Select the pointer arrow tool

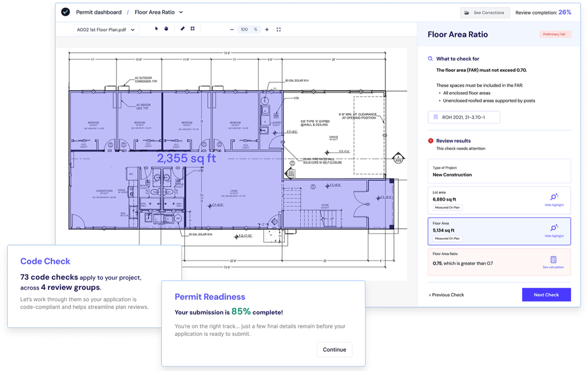point(157,29)
